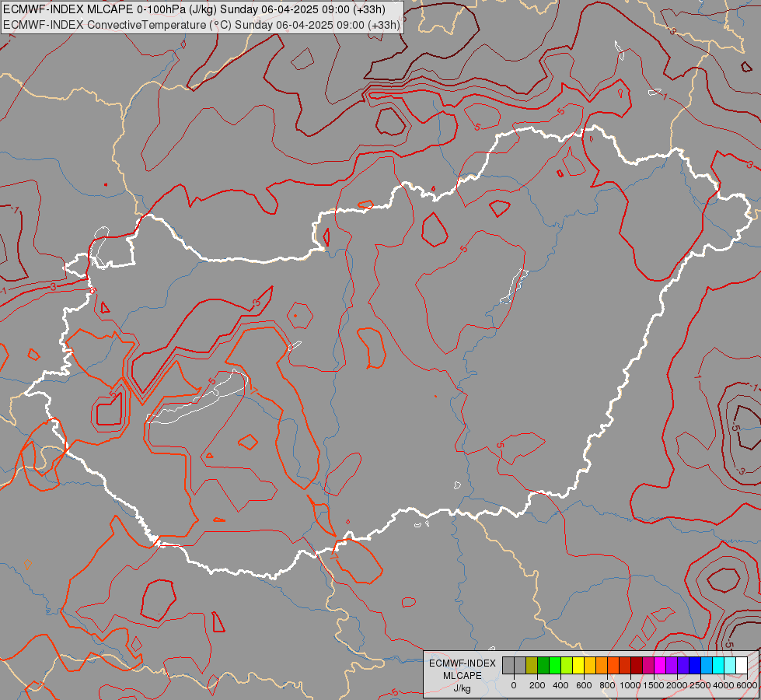Click the white legend swatch
This screenshot has width=761, height=700.
point(742,666)
